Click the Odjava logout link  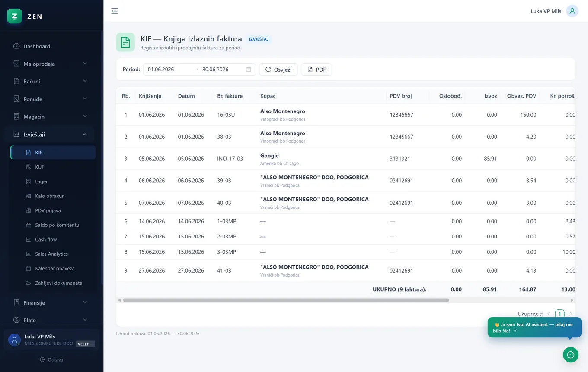[51, 359]
